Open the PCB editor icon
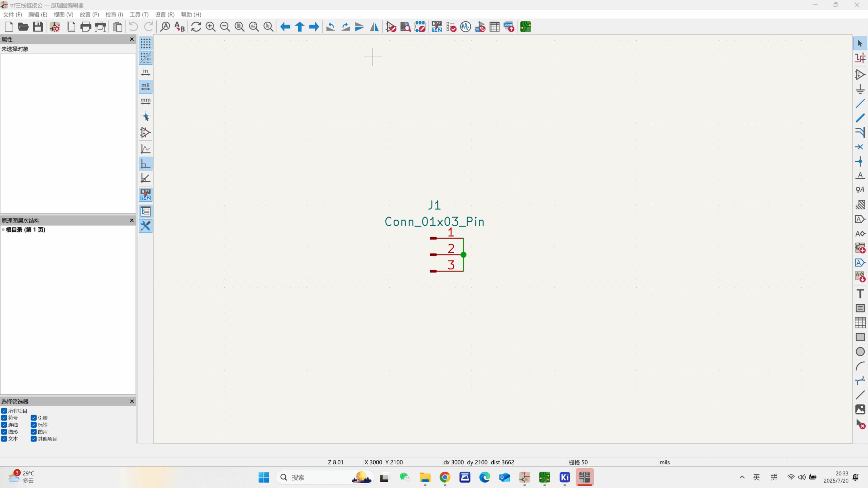This screenshot has height=488, width=868. click(x=526, y=27)
